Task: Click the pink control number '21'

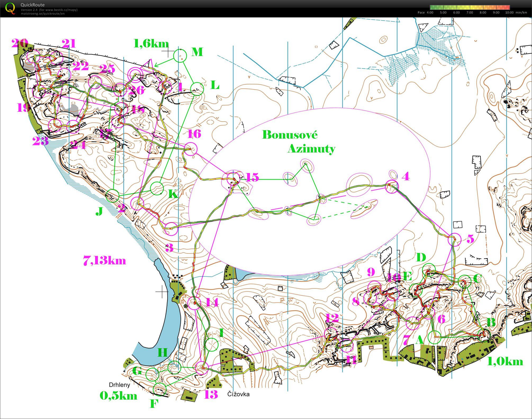Action: [x=69, y=43]
